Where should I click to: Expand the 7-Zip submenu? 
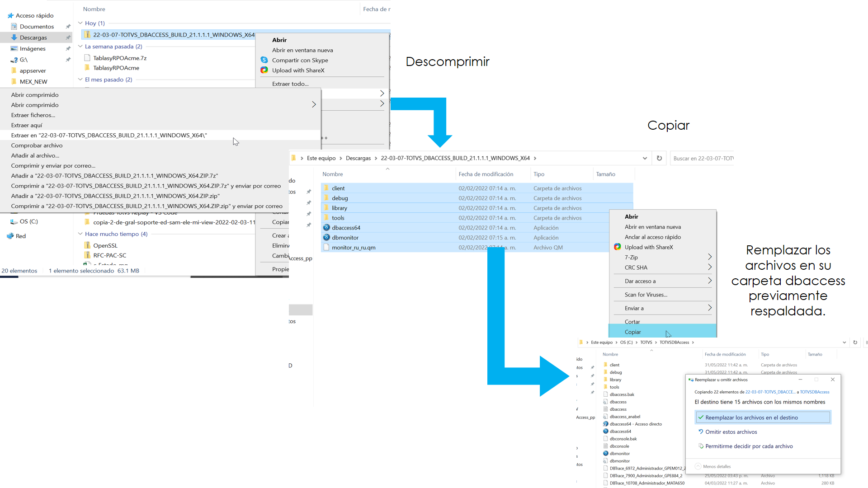tap(709, 257)
